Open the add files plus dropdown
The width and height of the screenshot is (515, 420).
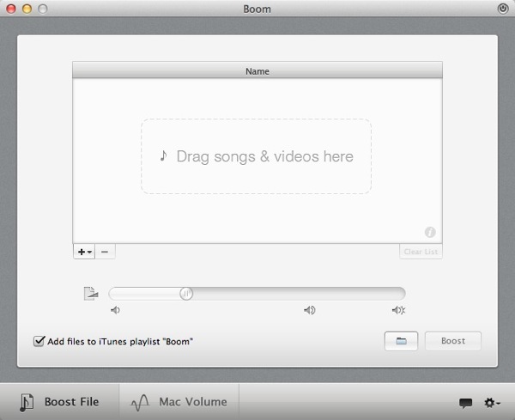[x=84, y=252]
